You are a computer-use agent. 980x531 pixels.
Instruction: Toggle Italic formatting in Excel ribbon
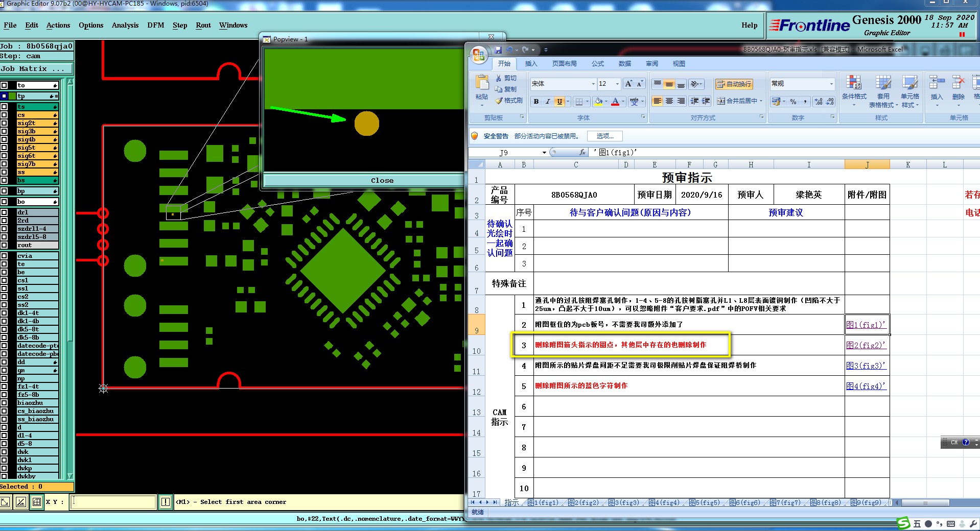pos(548,101)
